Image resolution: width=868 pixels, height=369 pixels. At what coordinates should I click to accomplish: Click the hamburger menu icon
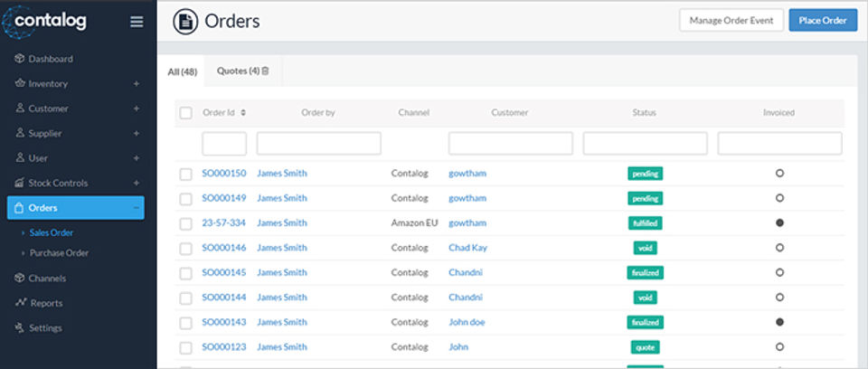pos(137,22)
